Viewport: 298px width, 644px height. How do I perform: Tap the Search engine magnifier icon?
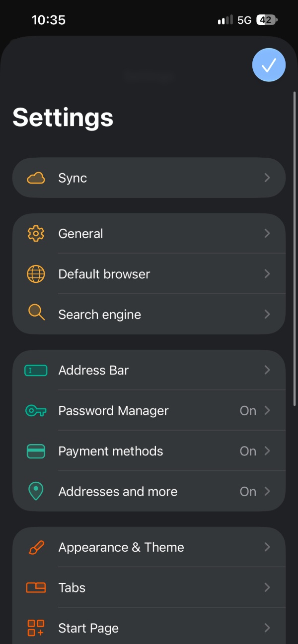(36, 312)
